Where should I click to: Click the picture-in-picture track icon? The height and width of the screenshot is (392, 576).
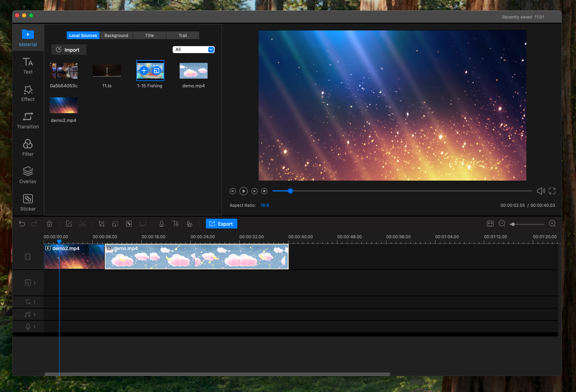pyautogui.click(x=28, y=283)
